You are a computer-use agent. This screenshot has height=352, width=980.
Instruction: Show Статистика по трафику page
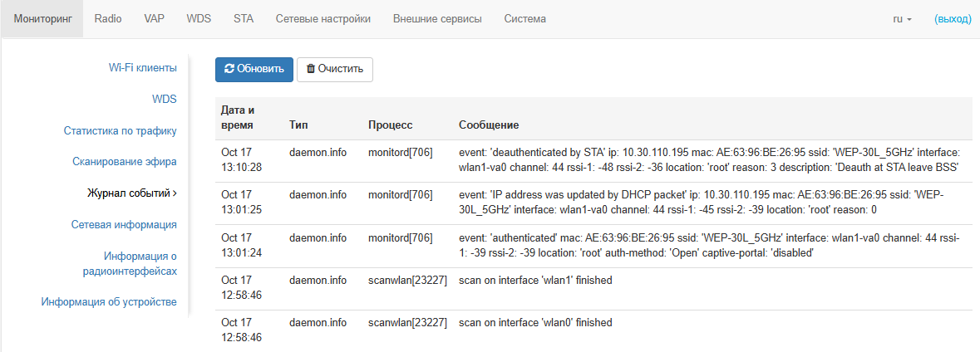121,130
